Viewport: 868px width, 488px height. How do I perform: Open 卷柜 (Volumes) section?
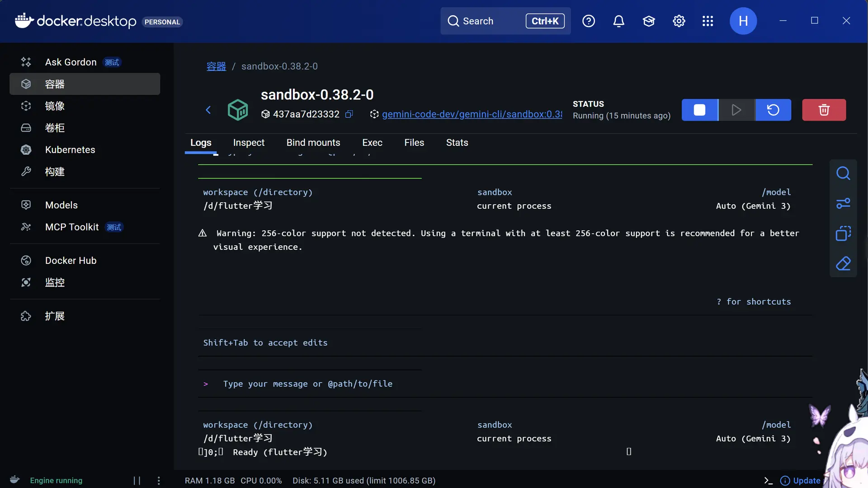click(x=85, y=128)
